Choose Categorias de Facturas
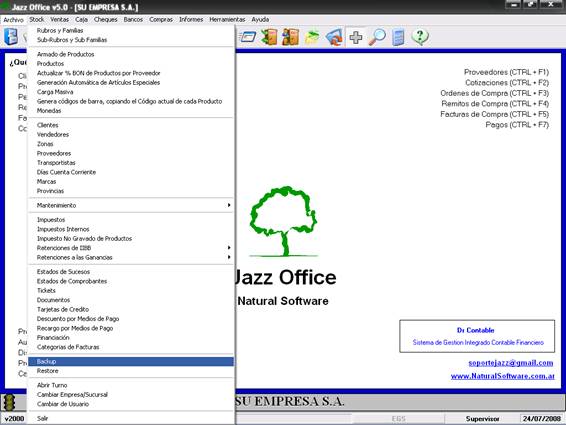The image size is (566, 425). tap(131, 347)
